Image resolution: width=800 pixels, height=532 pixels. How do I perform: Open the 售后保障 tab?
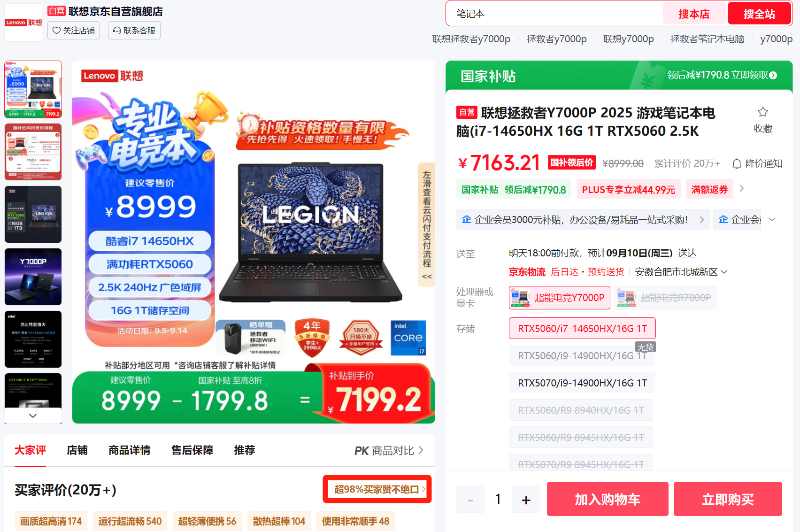tap(192, 450)
